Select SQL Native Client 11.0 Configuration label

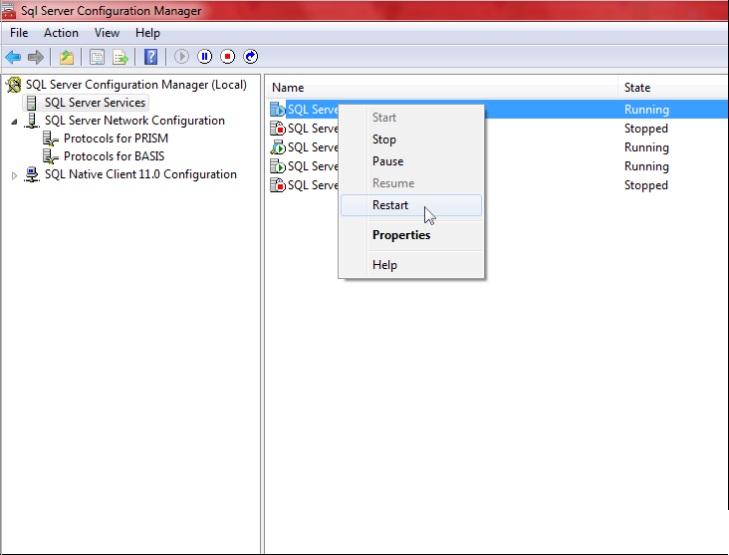click(140, 174)
